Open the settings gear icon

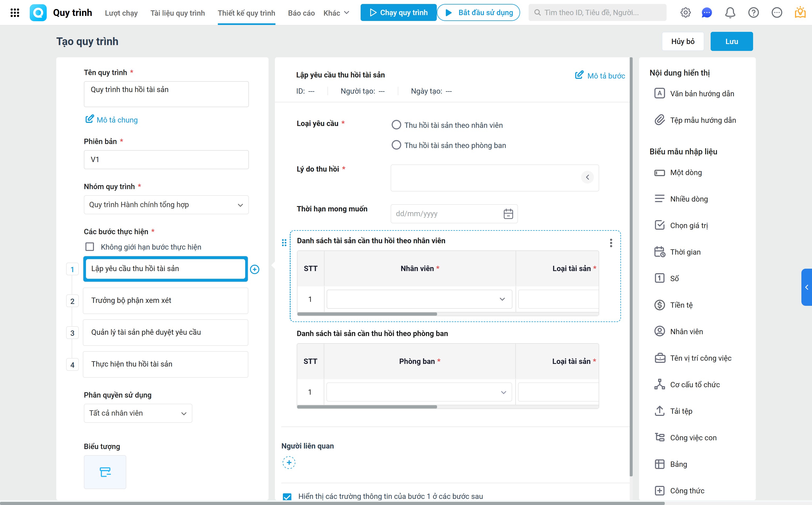[x=685, y=13]
